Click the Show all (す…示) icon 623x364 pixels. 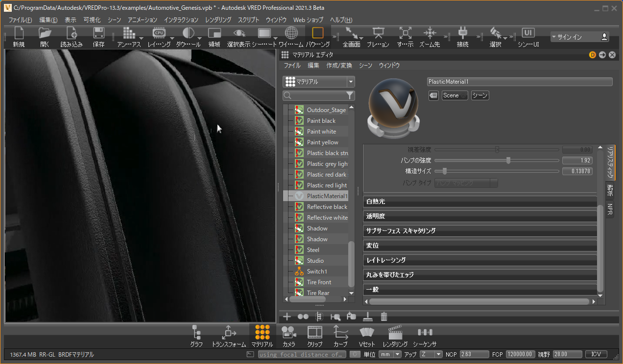tap(405, 33)
